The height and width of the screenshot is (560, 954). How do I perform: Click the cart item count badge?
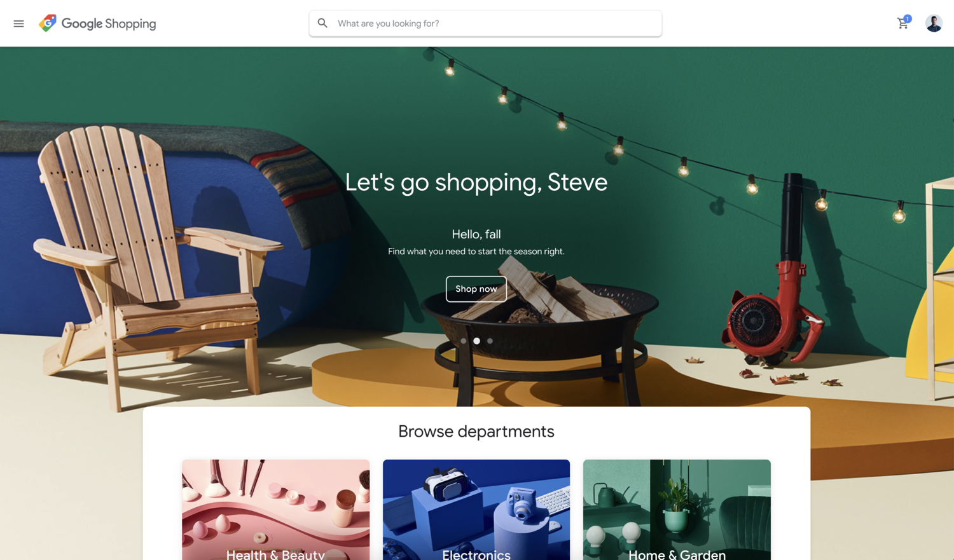click(908, 18)
